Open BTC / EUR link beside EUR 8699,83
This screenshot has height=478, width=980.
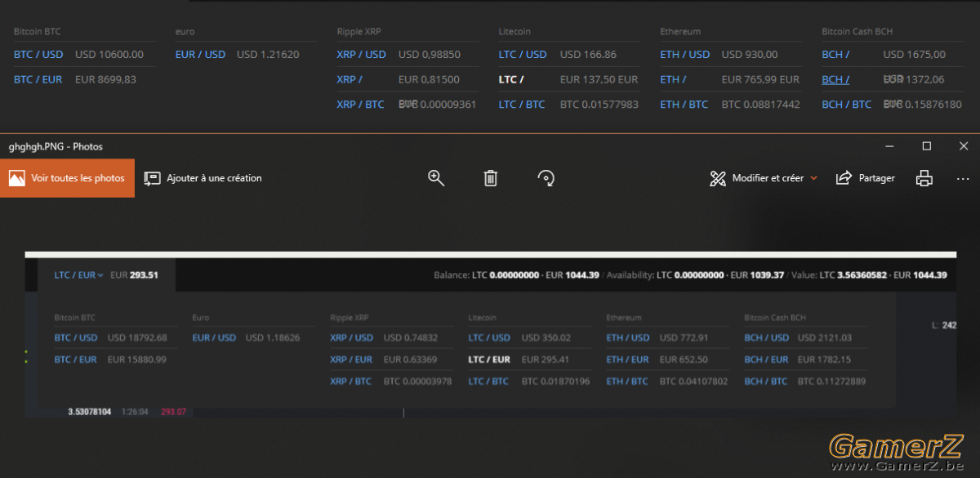[38, 79]
